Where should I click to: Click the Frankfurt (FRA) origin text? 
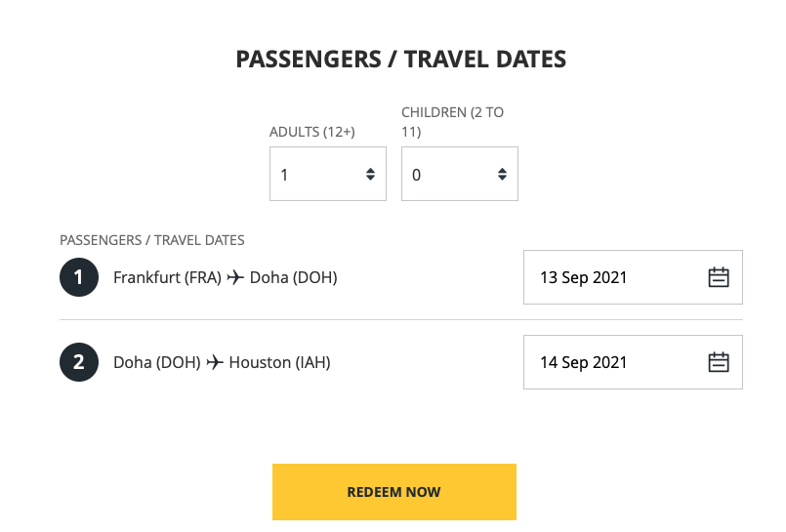click(168, 277)
